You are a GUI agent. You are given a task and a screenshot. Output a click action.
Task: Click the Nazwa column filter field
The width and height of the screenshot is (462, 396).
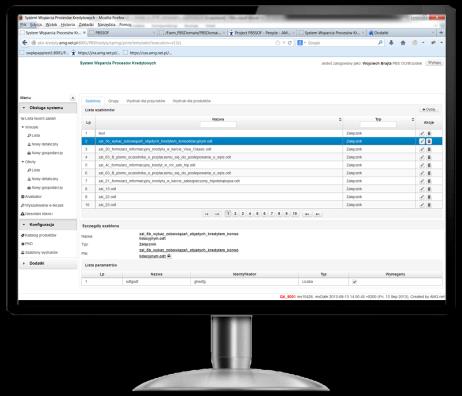coord(218,124)
